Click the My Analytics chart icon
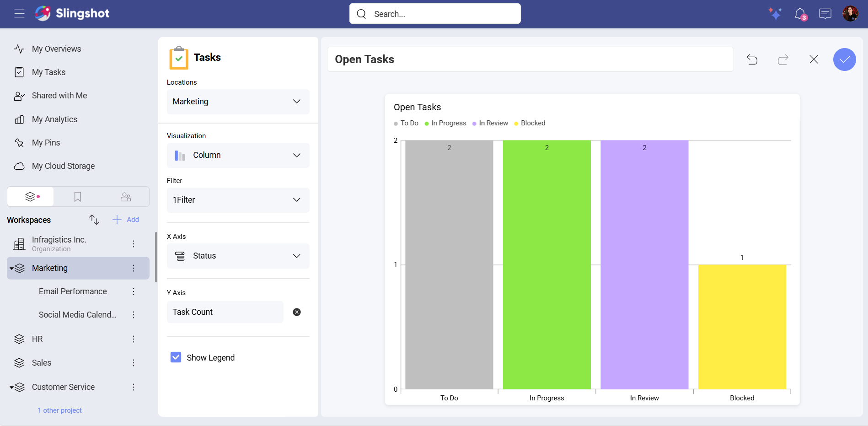Screen dimensions: 868x426 coord(19,119)
